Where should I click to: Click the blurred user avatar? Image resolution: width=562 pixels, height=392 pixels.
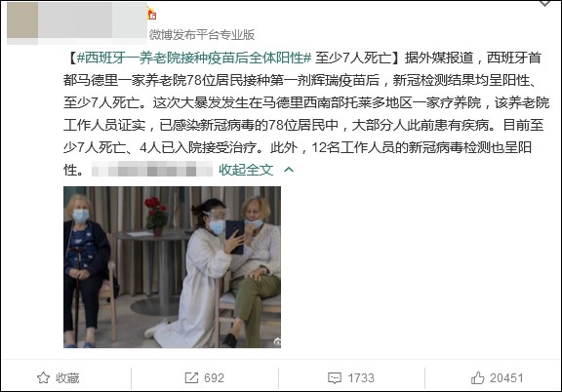(x=22, y=20)
